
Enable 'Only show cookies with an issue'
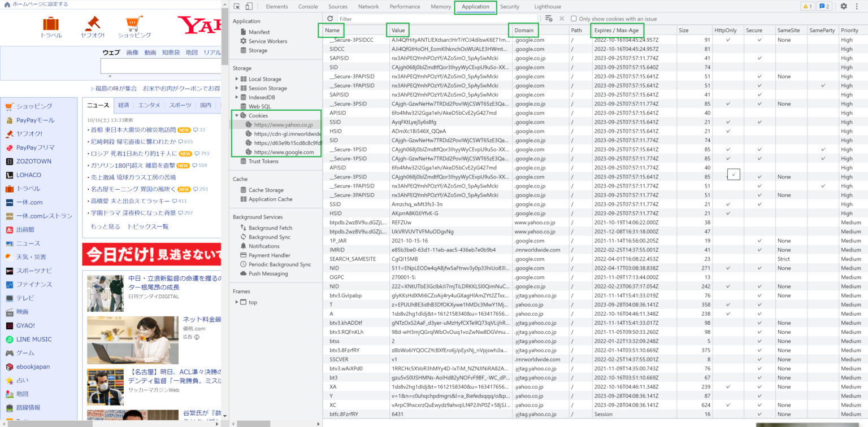tap(575, 18)
